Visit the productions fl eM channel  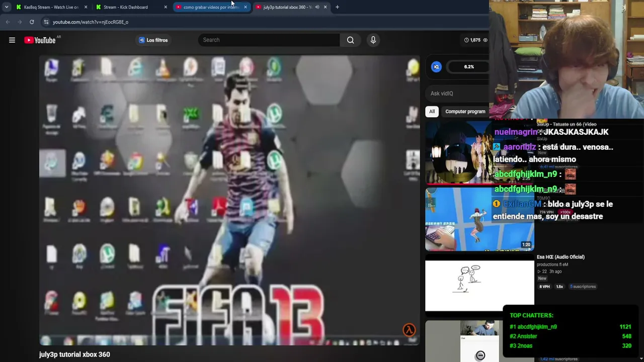tap(552, 264)
